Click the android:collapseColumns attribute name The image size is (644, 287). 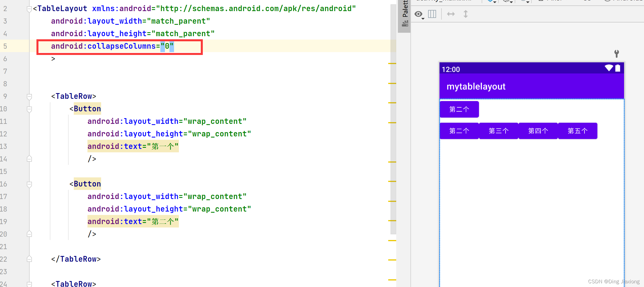pyautogui.click(x=103, y=46)
